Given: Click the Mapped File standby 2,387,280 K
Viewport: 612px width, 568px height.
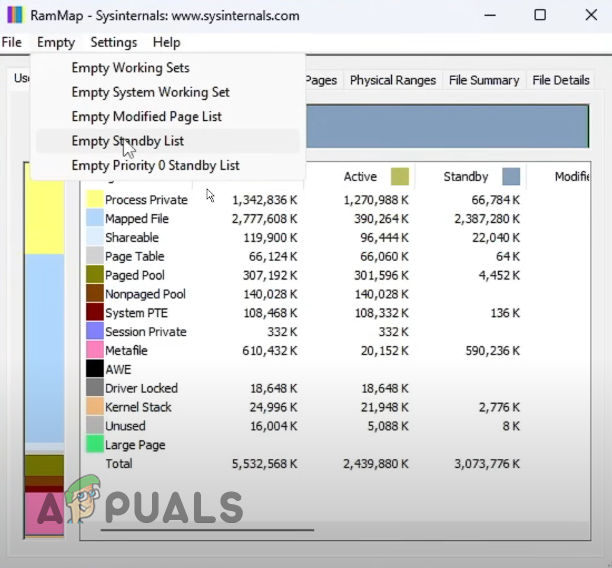Looking at the screenshot, I should tap(487, 219).
